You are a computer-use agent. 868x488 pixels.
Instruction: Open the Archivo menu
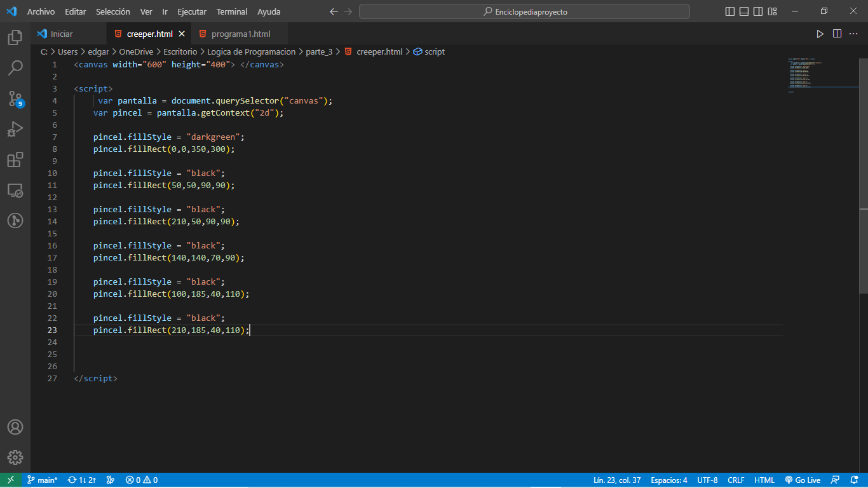tap(41, 11)
